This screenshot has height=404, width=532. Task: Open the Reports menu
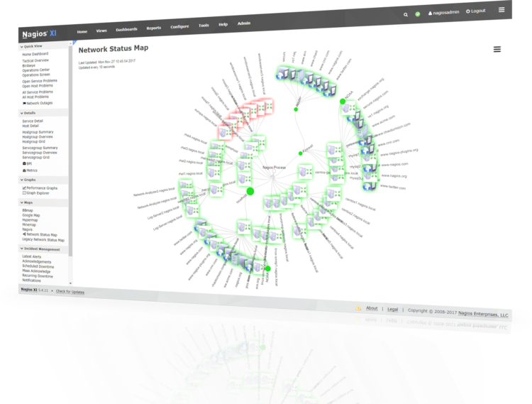153,28
